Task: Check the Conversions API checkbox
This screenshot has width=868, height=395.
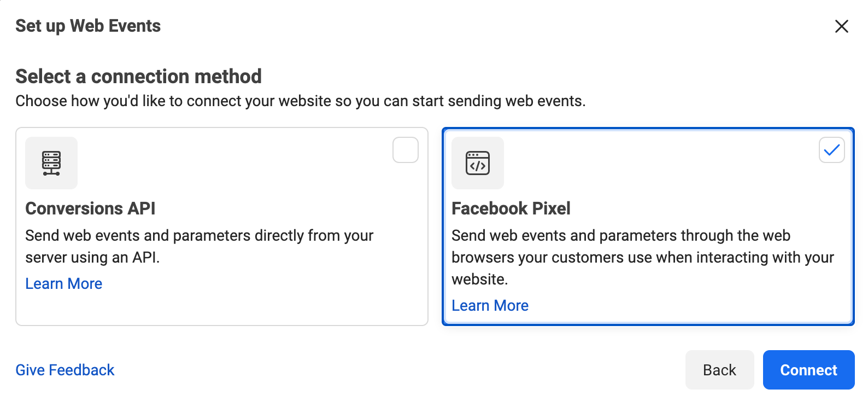Action: (406, 150)
